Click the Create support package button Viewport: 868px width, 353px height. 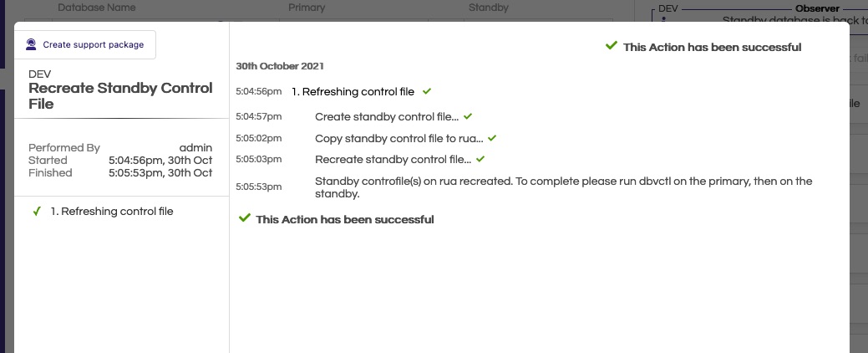pos(84,45)
